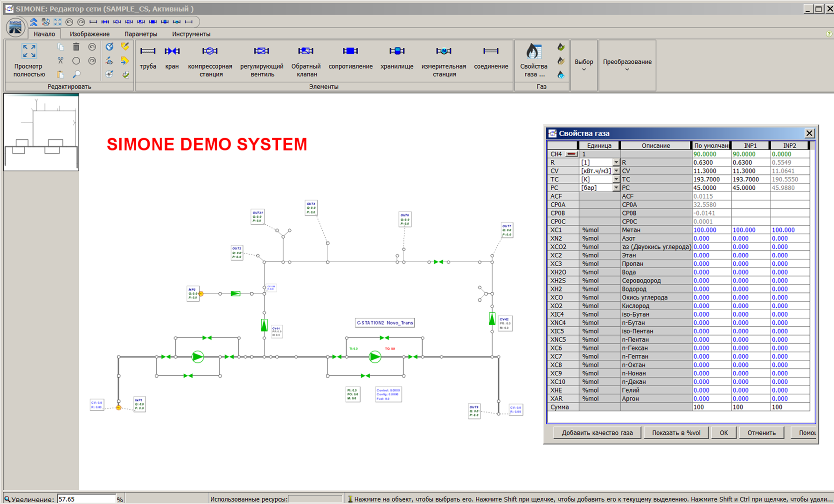
Task: Select the соединение connection element tool
Action: point(491,58)
